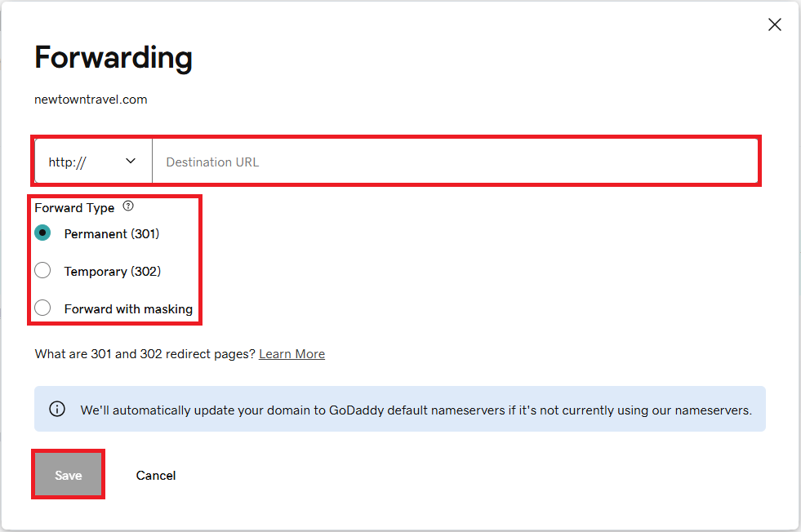Screen dimensions: 801x532
Task: Close the Forwarding dialog with the X
Action: [x=775, y=24]
